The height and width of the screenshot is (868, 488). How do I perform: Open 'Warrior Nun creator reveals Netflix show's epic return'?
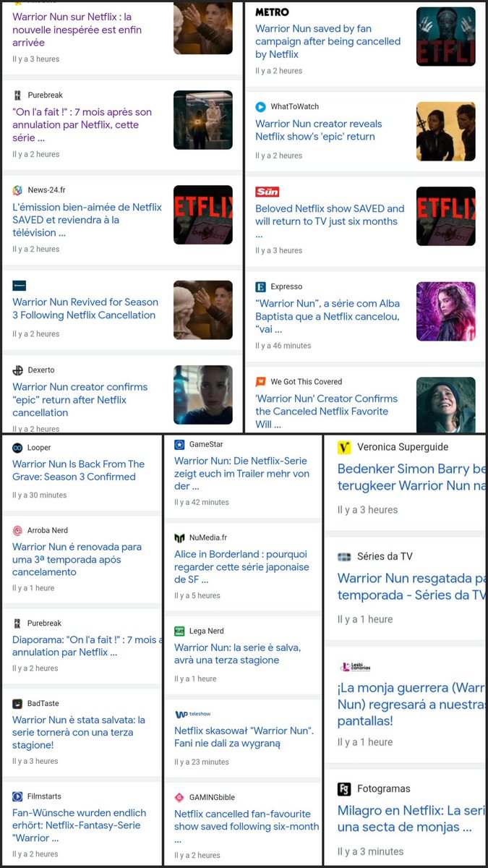click(319, 130)
